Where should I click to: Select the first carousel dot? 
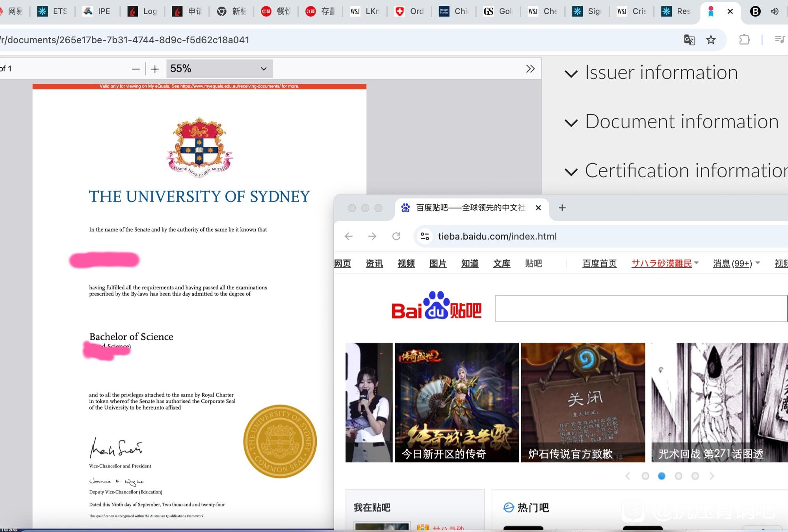645,476
